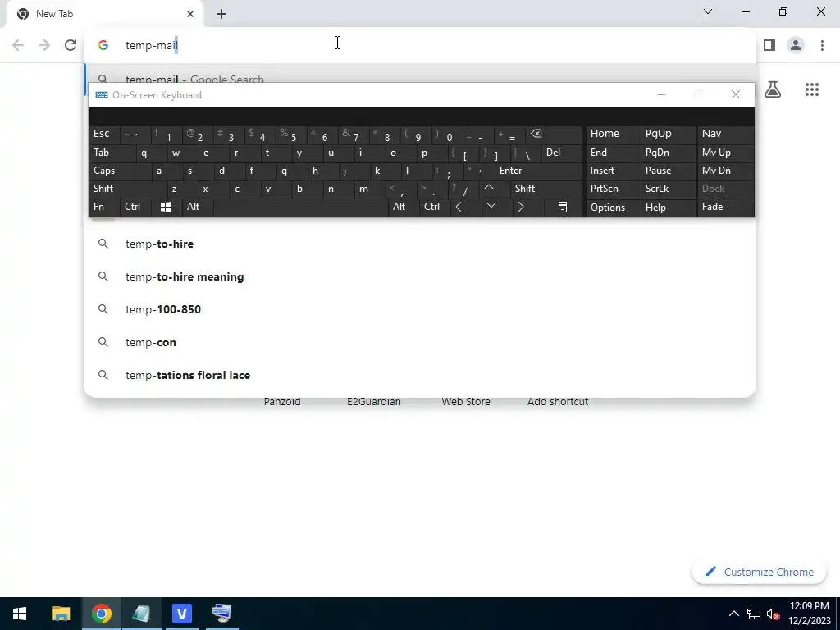This screenshot has width=840, height=630.
Task: Open the Windows Start menu
Action: [x=20, y=614]
